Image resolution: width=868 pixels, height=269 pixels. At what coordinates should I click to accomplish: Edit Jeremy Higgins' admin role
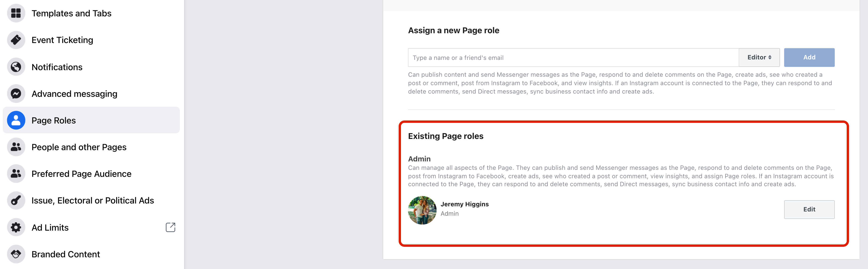click(x=809, y=209)
